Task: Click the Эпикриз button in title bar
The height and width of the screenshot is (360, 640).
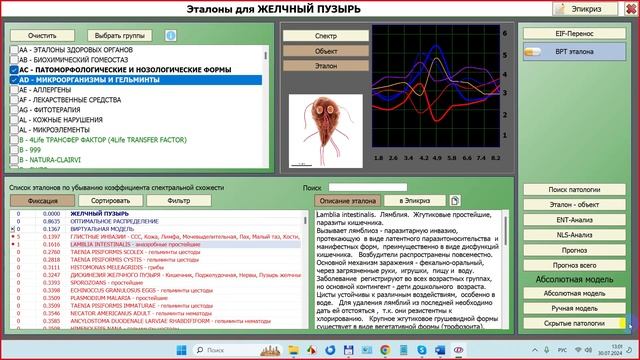Action: [585, 9]
